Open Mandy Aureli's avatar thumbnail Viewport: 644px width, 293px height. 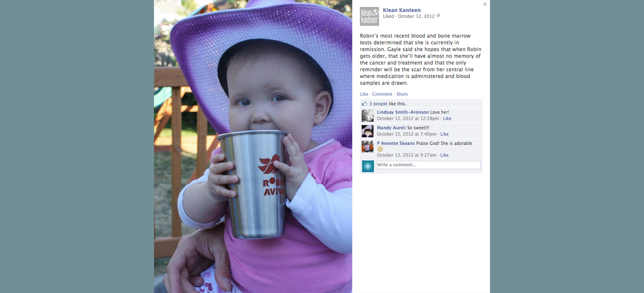tap(367, 131)
